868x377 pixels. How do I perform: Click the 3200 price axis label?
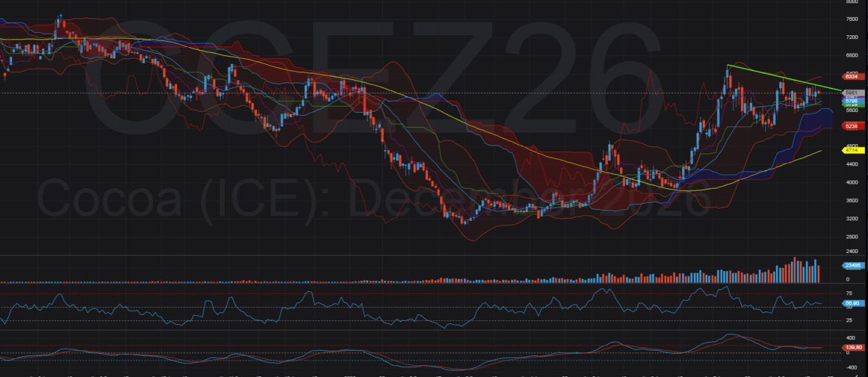(852, 219)
